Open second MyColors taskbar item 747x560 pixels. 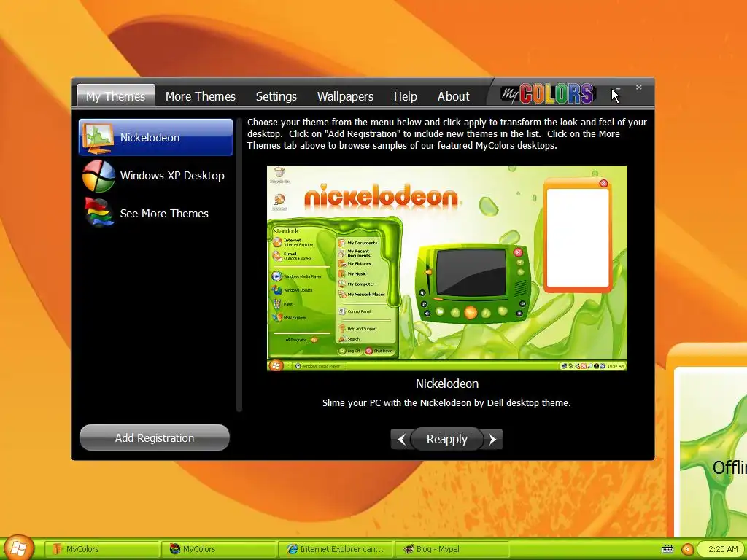pos(219,549)
